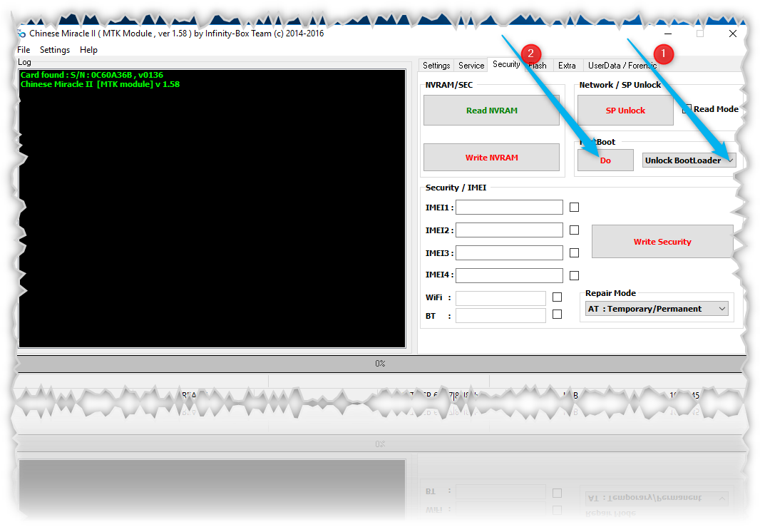Screen dimensions: 760x532
Task: Open the File menu
Action: pyautogui.click(x=24, y=49)
